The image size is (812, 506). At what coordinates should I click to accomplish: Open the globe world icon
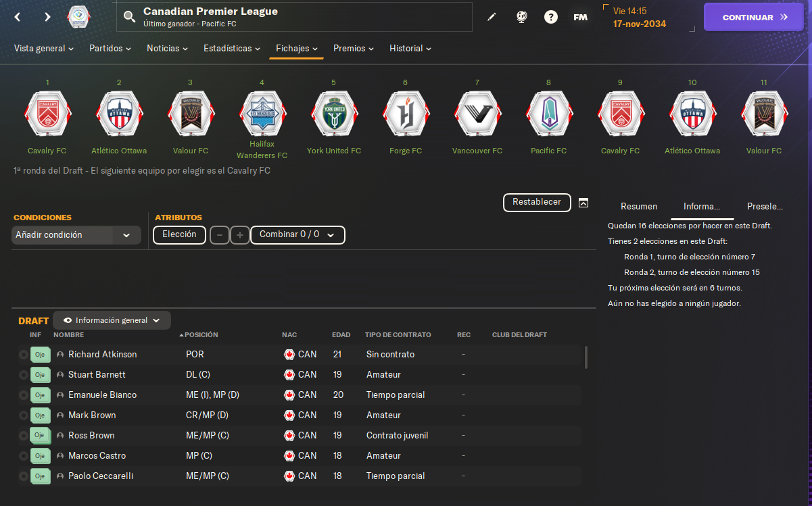pos(521,17)
